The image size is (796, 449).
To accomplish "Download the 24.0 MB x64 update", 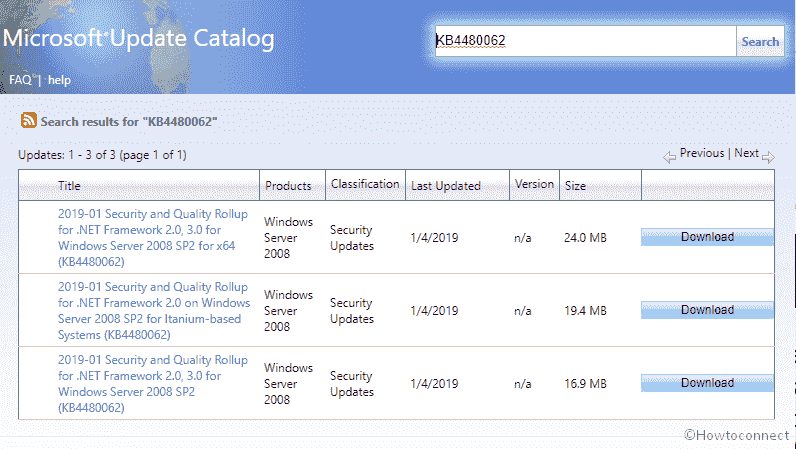I will point(707,237).
